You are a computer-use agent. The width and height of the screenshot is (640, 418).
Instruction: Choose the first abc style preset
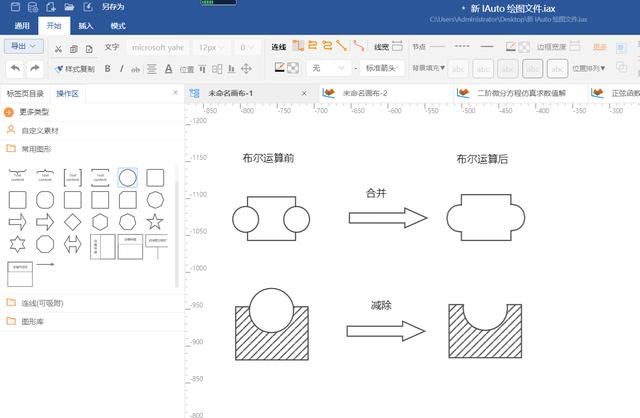[x=458, y=69]
